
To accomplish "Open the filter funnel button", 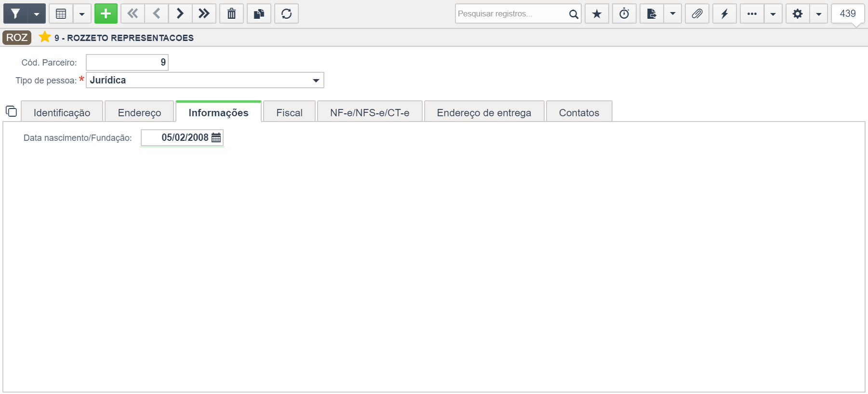I will tap(15, 14).
